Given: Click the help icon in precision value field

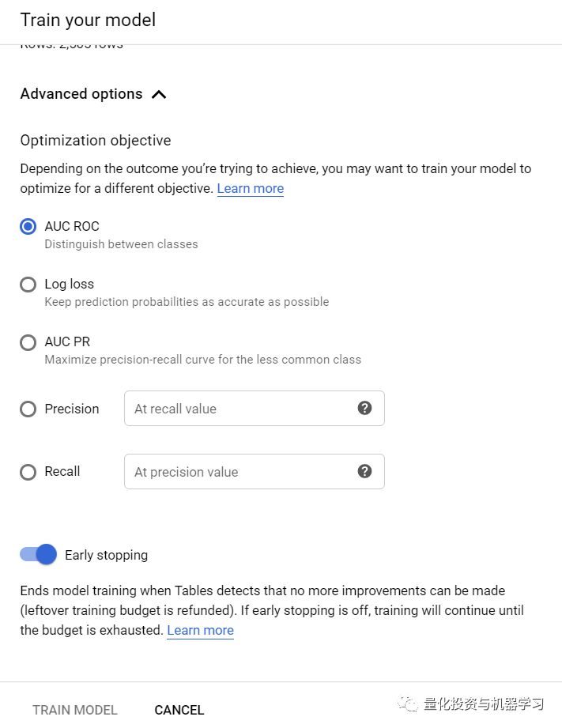Looking at the screenshot, I should [364, 471].
